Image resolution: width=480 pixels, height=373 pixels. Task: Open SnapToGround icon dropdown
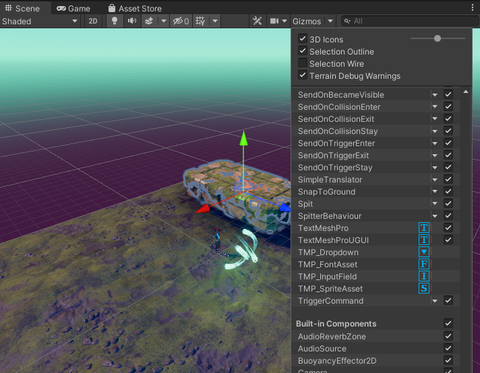(x=435, y=192)
